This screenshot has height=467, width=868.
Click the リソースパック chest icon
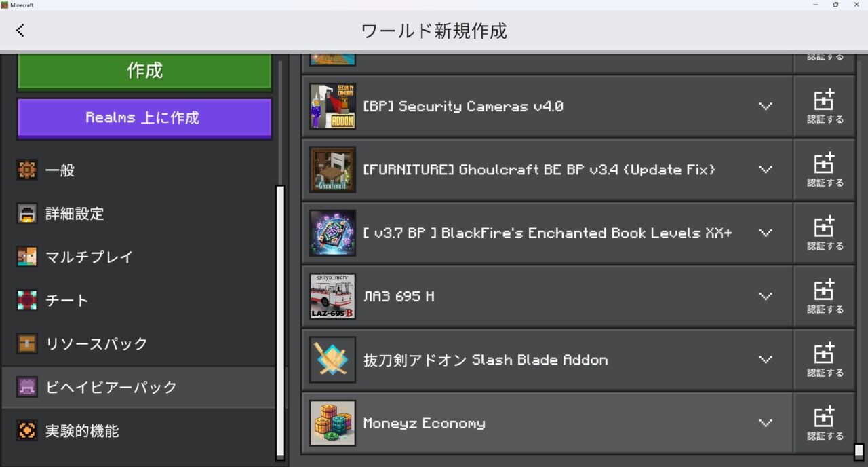coord(27,344)
